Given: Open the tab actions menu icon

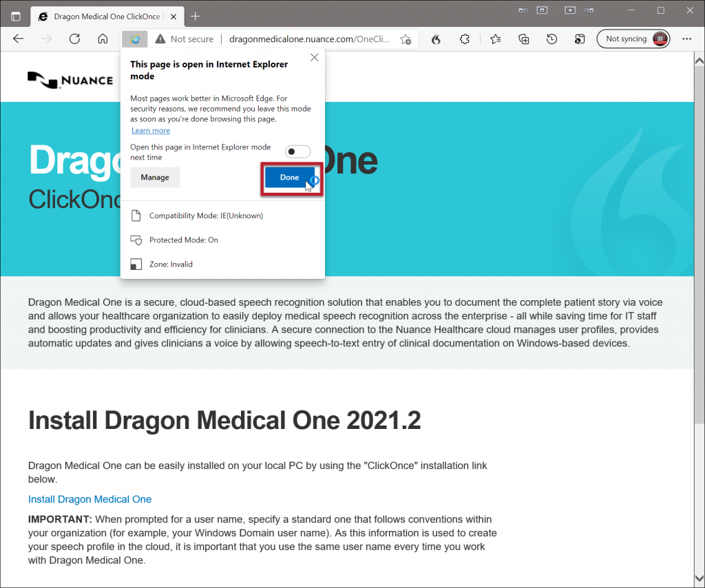Looking at the screenshot, I should (x=16, y=17).
